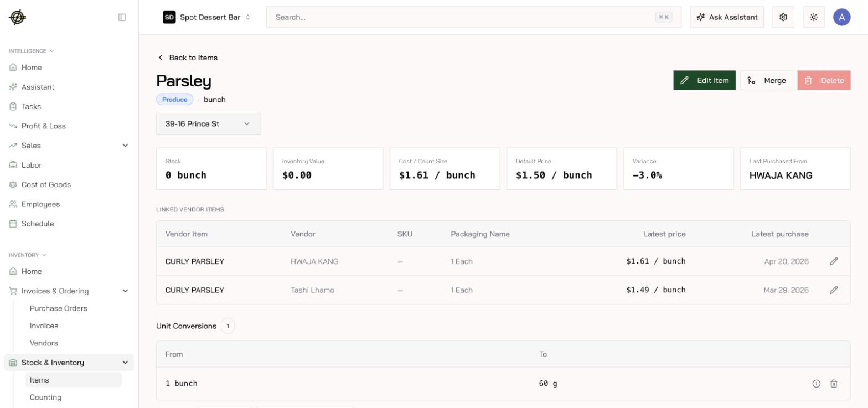Click the 60 g conversion value
This screenshot has width=868, height=408.
[548, 384]
